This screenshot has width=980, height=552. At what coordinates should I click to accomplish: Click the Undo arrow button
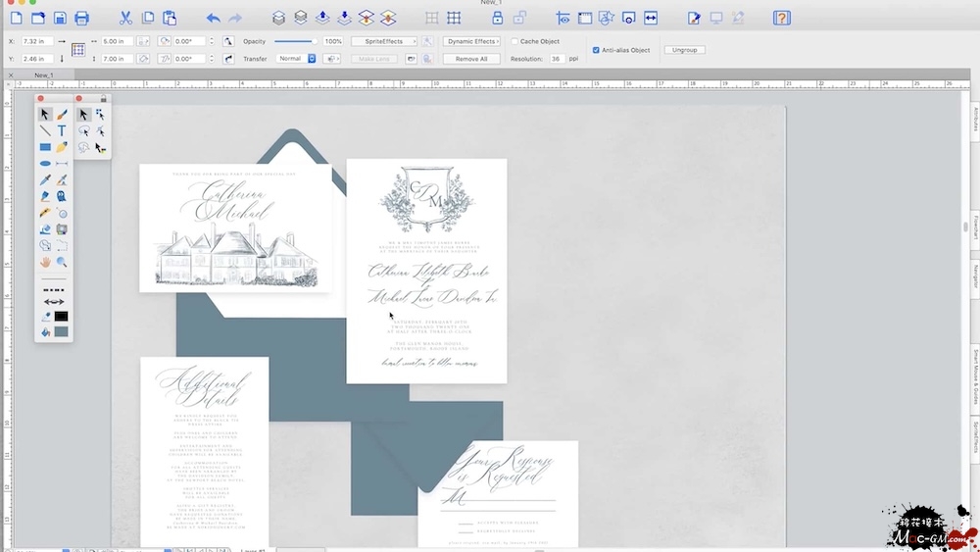click(x=213, y=18)
